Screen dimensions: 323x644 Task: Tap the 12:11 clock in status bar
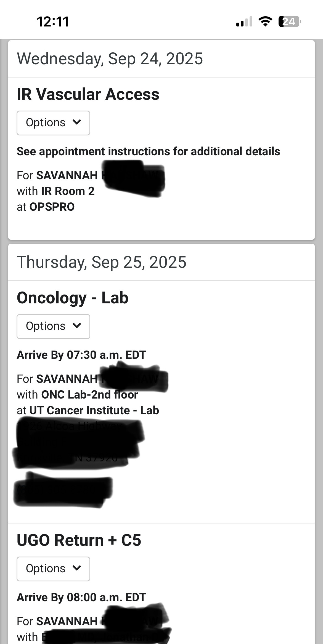[53, 22]
